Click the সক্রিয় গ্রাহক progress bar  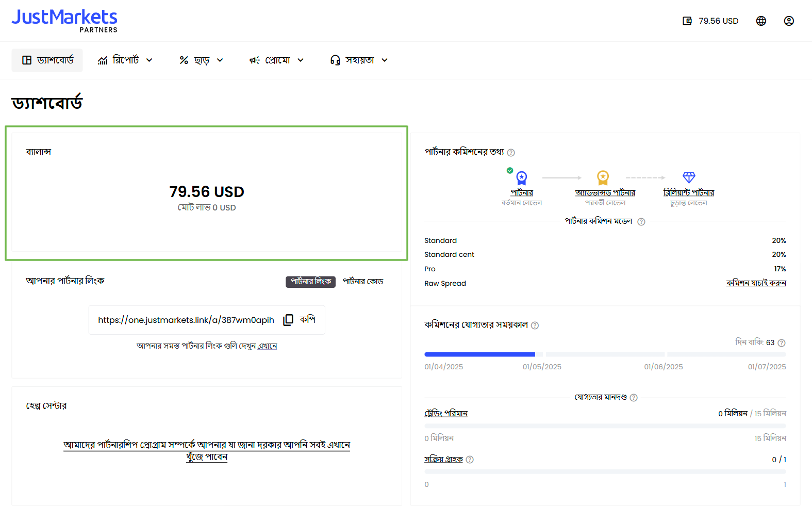coord(605,472)
